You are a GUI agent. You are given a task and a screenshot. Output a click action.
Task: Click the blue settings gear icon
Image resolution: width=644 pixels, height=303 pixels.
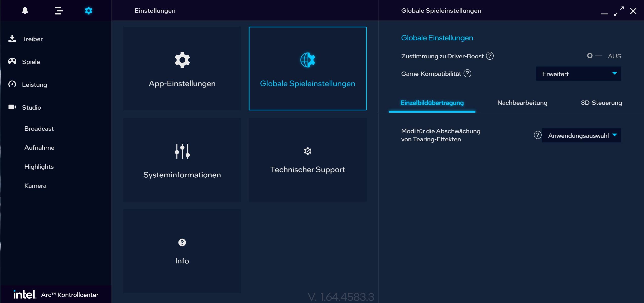[88, 11]
